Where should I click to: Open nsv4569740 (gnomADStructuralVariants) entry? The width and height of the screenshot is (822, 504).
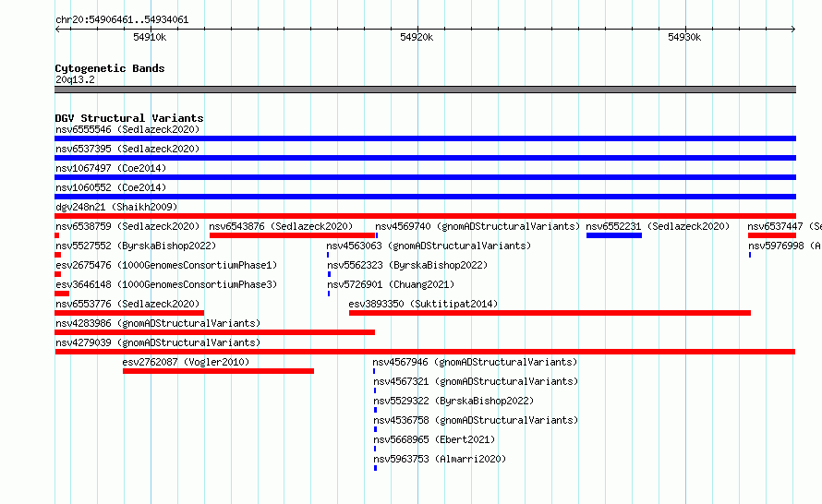point(477,226)
